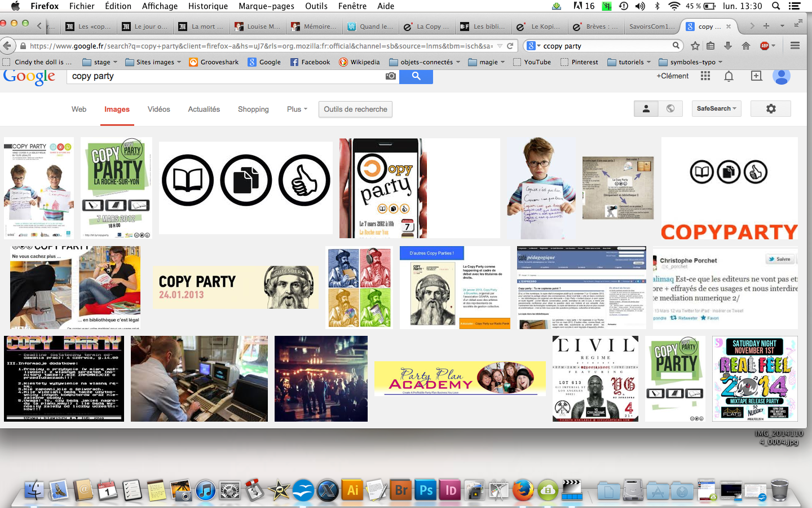Switch to the Web results tab

pos(79,109)
